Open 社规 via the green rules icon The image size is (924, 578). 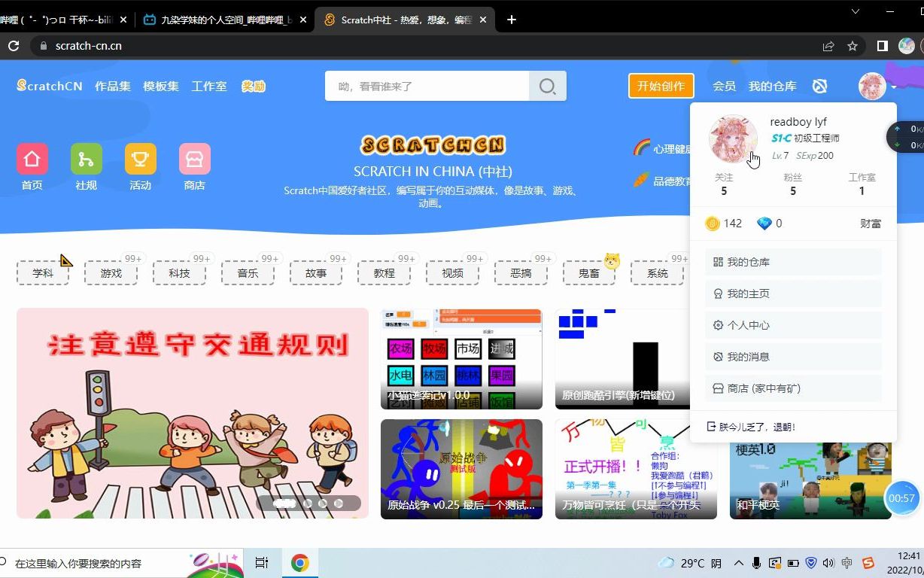click(x=86, y=158)
